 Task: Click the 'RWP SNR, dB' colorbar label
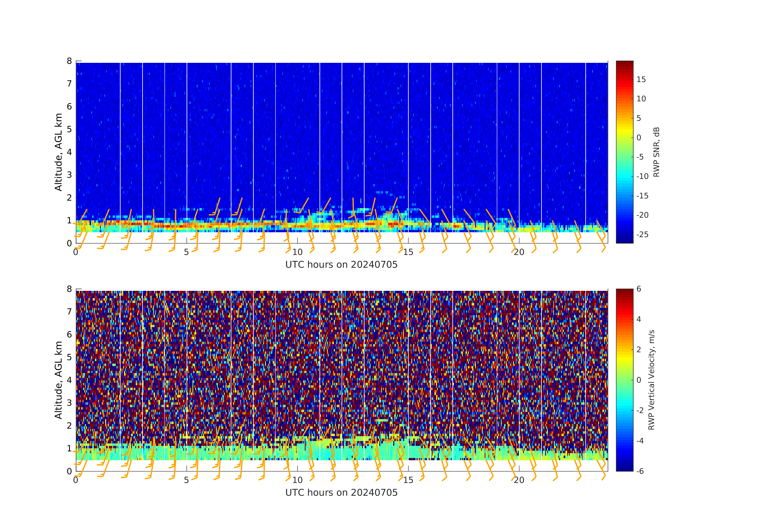656,152
